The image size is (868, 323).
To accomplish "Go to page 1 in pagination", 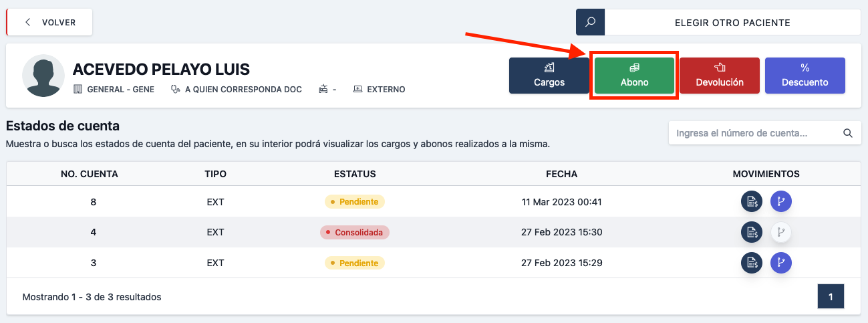I will 831,296.
